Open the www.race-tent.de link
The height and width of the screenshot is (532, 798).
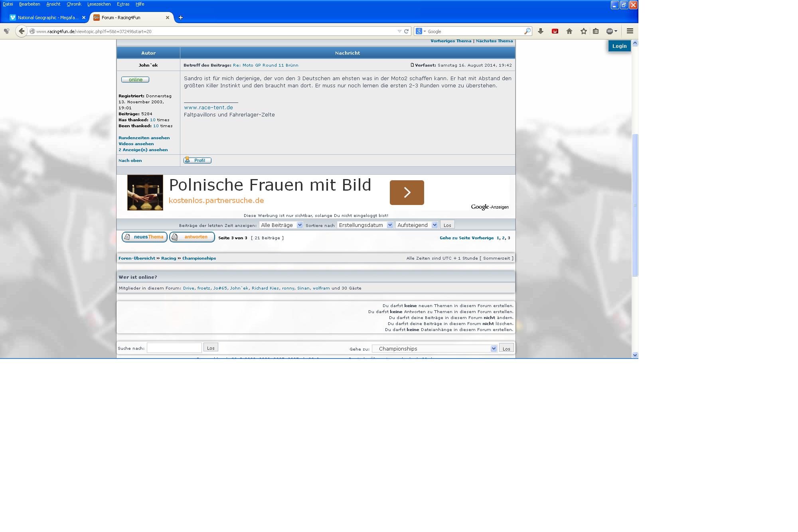click(x=208, y=107)
